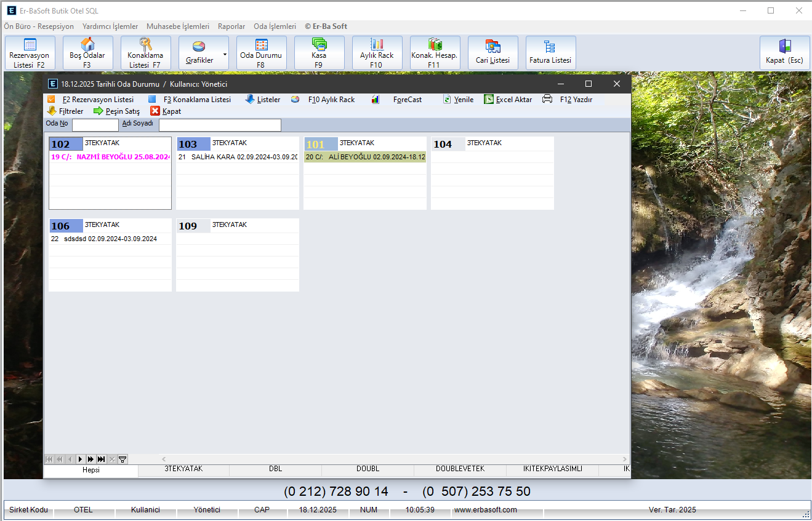
Task: Click the horizontal scrollbar right arrow
Action: click(x=625, y=459)
